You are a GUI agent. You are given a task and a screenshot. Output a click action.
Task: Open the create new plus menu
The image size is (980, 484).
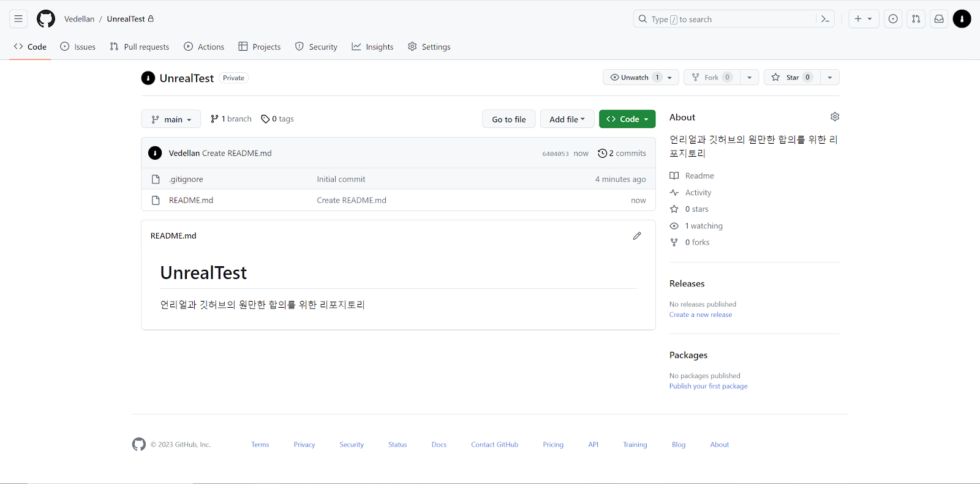864,19
